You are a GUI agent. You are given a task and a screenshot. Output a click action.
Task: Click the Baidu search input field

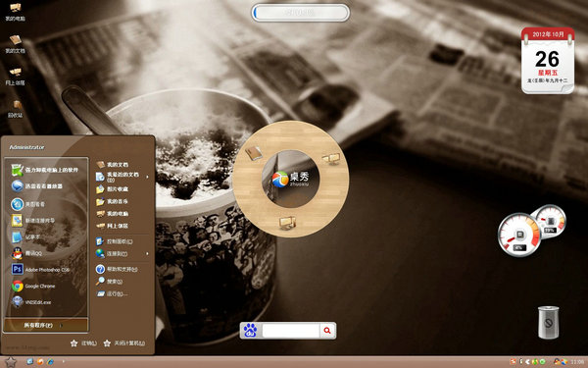(291, 331)
